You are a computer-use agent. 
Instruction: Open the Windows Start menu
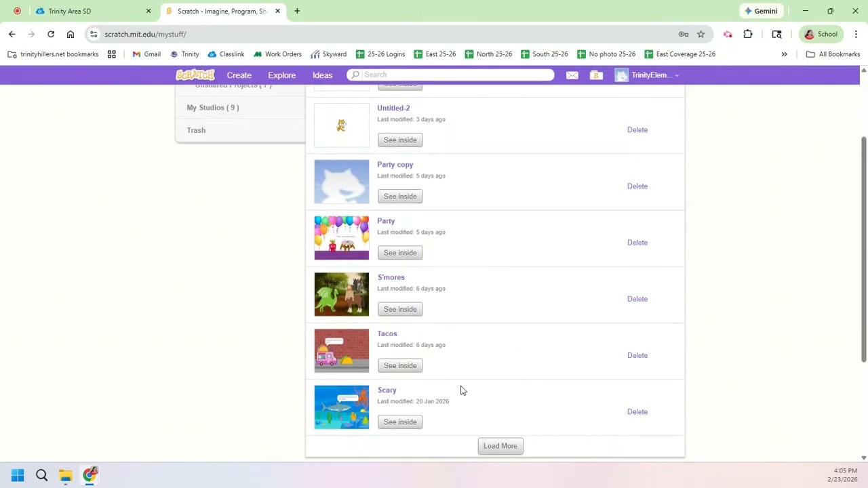[18, 475]
